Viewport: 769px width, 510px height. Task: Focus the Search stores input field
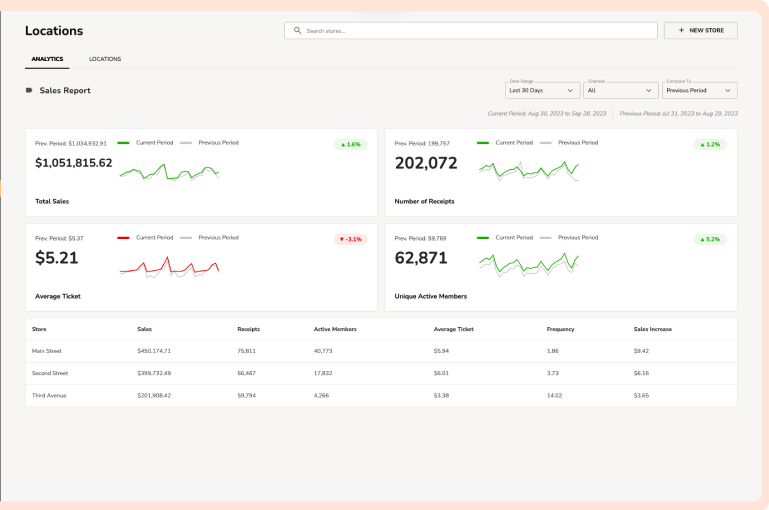(x=471, y=30)
